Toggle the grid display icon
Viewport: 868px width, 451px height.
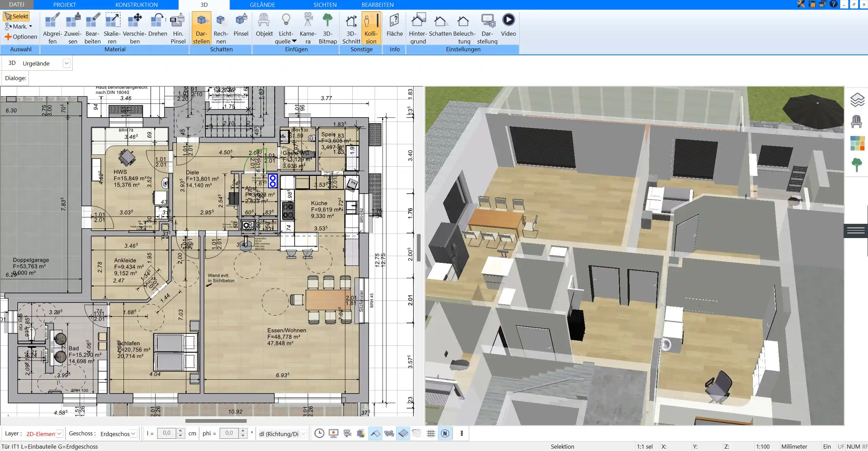(x=431, y=433)
